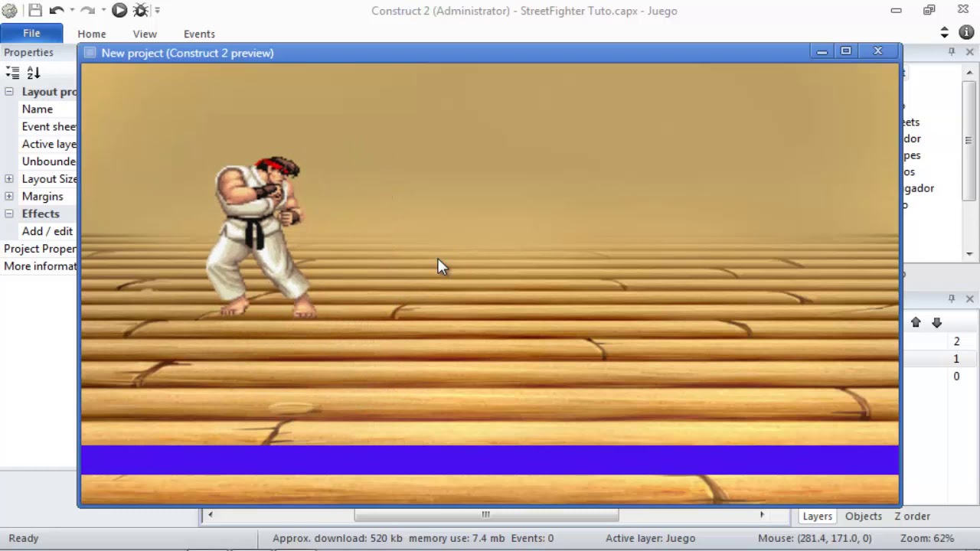980x551 pixels.
Task: Switch to the Objects panel tab
Action: click(864, 517)
